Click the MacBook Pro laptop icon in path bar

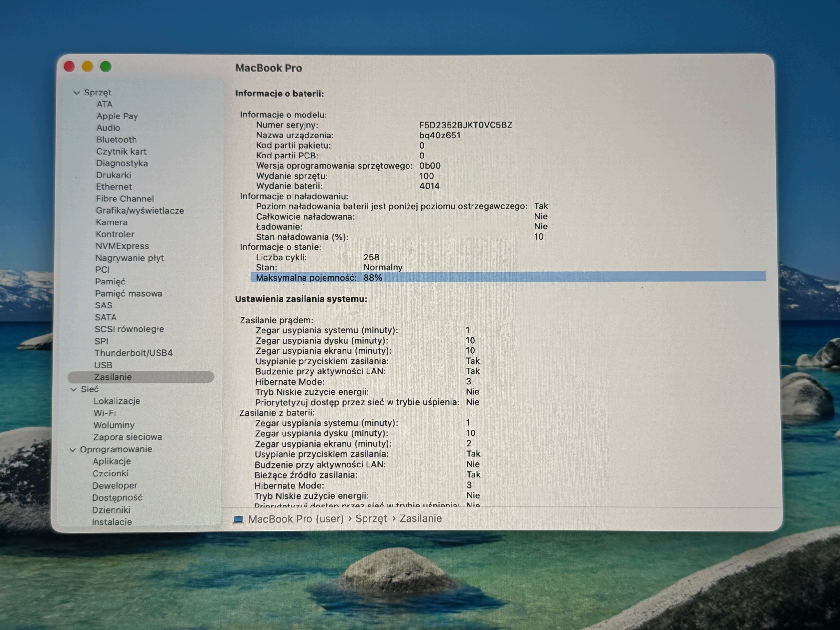tap(239, 519)
